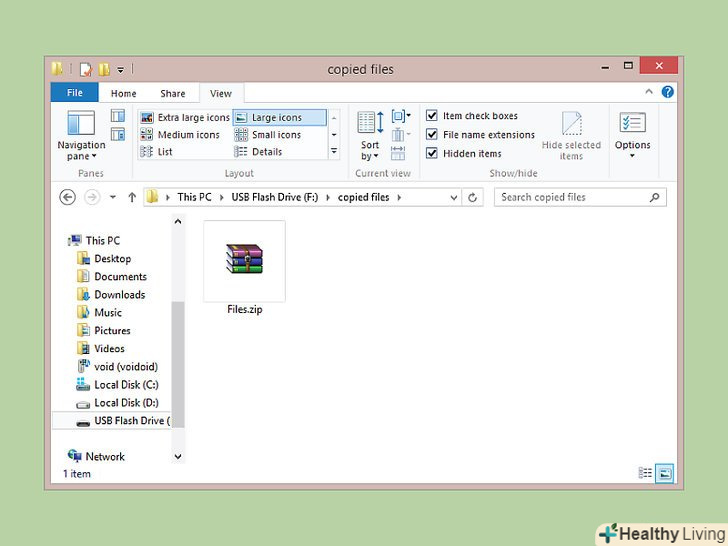Switch to Details view in status bar
728x546 pixels.
click(x=645, y=472)
